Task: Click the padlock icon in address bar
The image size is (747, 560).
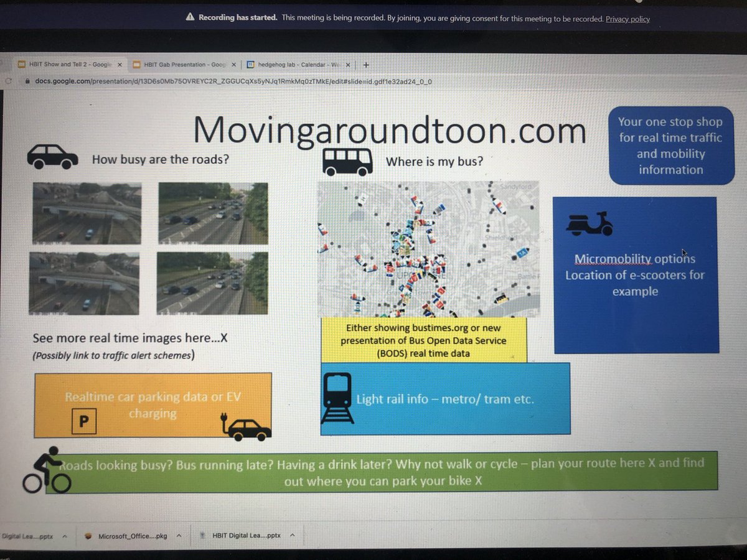Action: pyautogui.click(x=27, y=82)
